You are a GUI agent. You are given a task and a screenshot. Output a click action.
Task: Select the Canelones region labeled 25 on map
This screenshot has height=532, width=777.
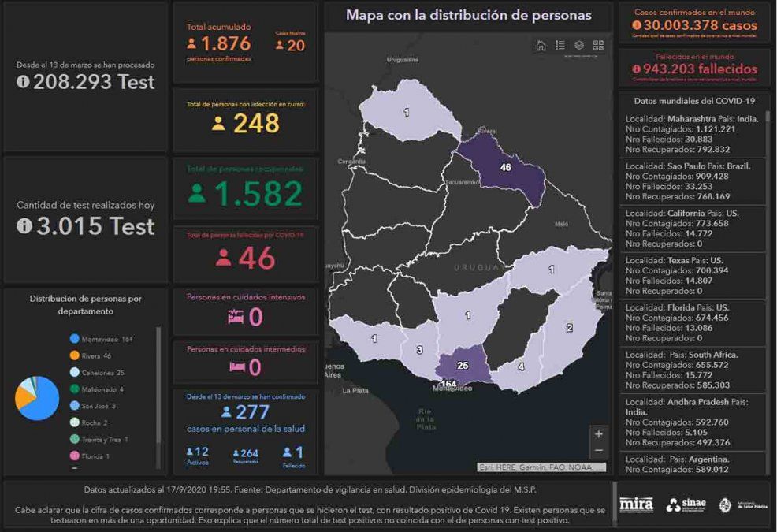(x=463, y=366)
